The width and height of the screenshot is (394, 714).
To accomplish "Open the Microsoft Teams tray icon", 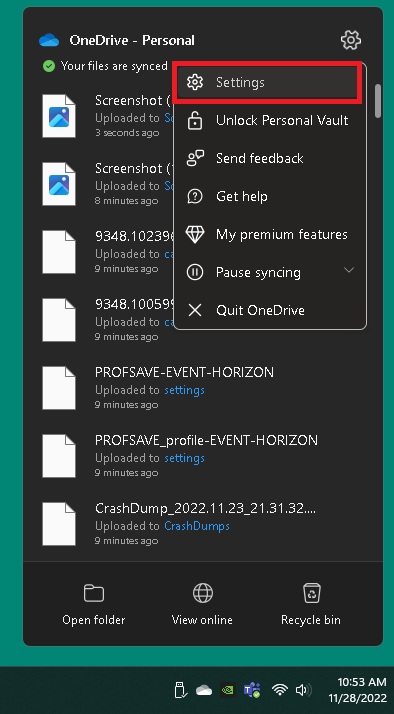I will 251,690.
